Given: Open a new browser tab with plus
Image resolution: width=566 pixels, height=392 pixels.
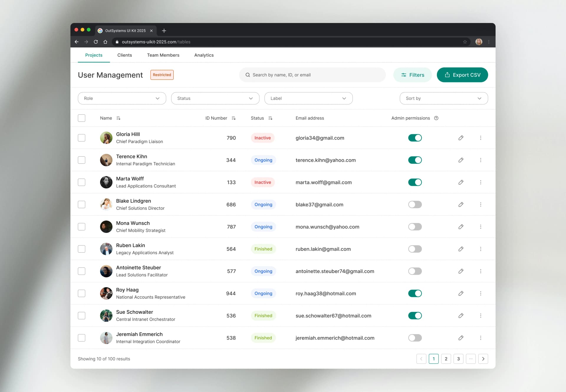Looking at the screenshot, I should 164,31.
